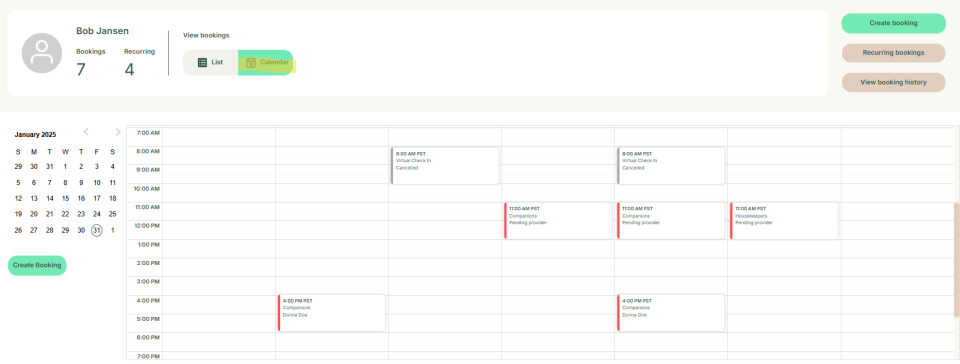Screen dimensions: 960x364
Task: Open Recurring bookings
Action: pyautogui.click(x=893, y=53)
